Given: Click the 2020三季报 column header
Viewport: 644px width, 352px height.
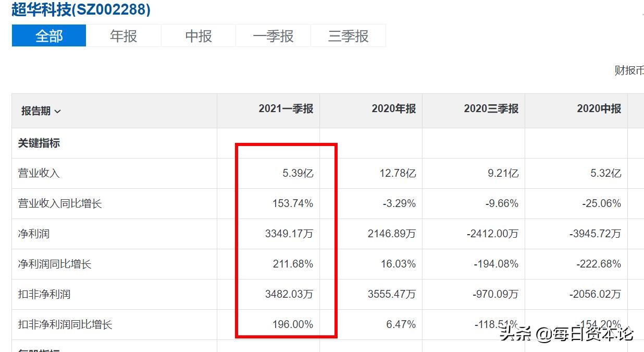Looking at the screenshot, I should 491,109.
